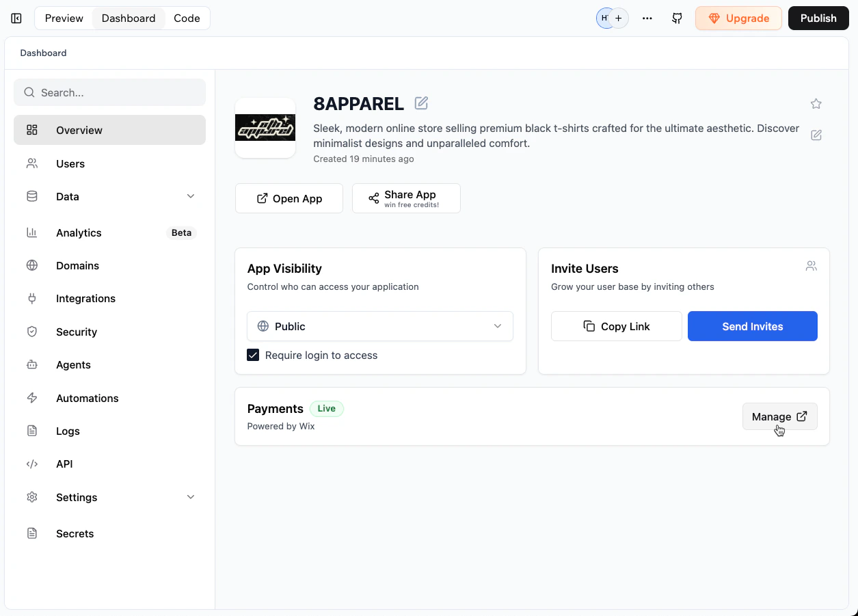Click the Share App button

[x=406, y=198]
